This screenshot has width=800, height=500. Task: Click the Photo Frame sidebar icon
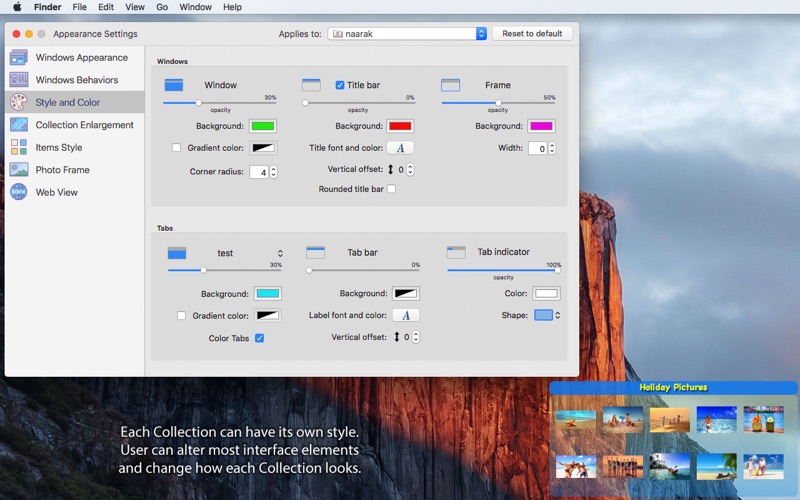coord(19,170)
